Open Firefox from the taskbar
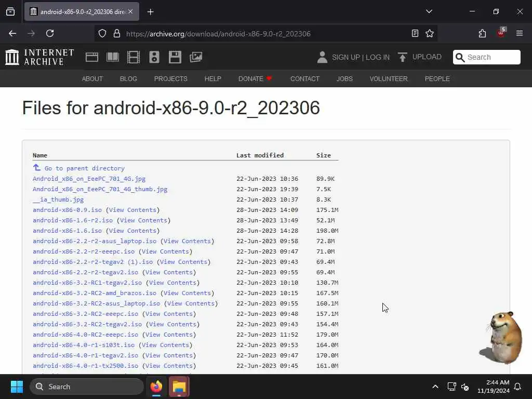Viewport: 532px width, 399px height. 156,387
